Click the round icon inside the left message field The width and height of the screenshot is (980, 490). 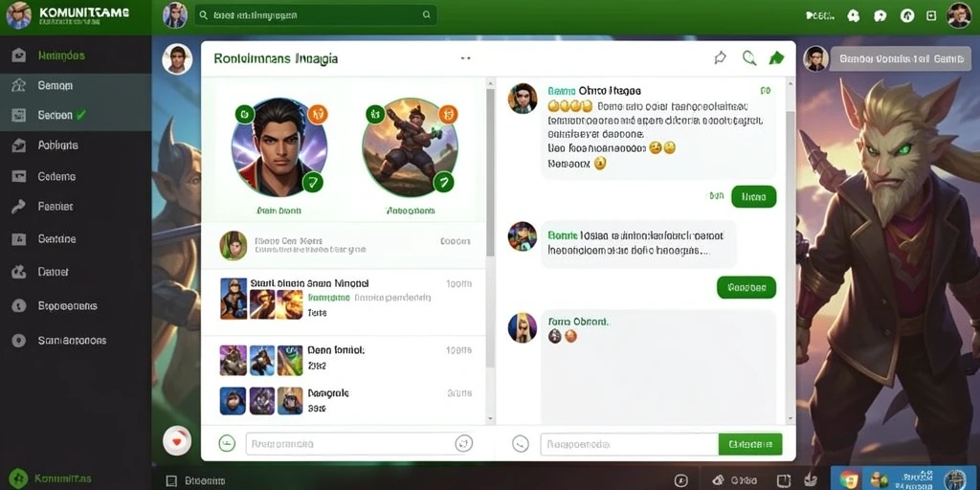(x=462, y=444)
